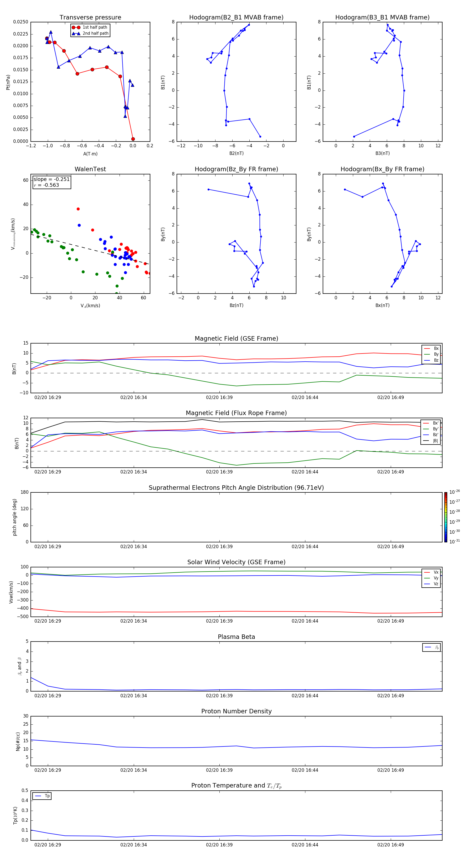The height and width of the screenshot is (868, 473).
Task: Click "02/20 16:49" tick under Plasma Beta plot
Action: coord(390,695)
